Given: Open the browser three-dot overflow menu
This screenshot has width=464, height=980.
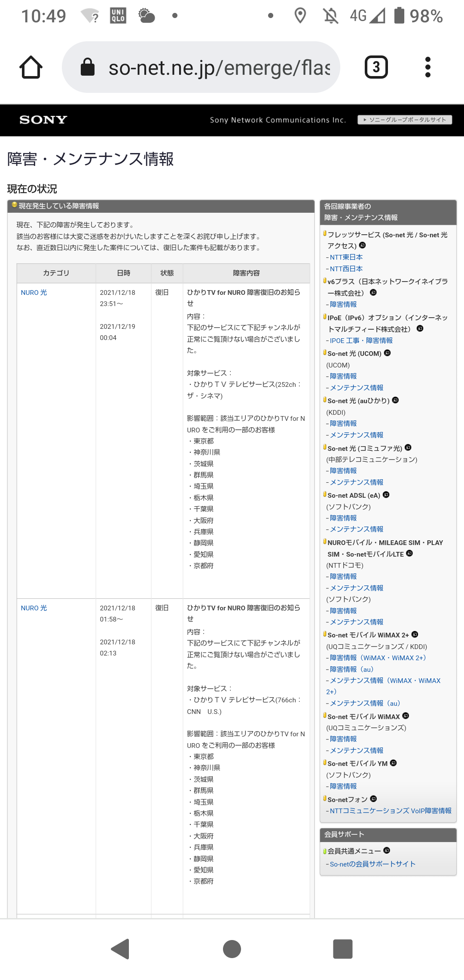Looking at the screenshot, I should pyautogui.click(x=427, y=67).
